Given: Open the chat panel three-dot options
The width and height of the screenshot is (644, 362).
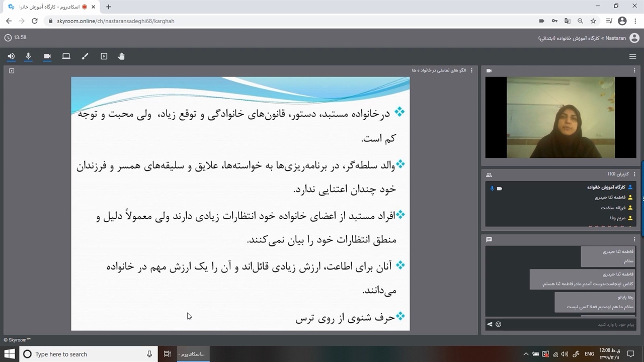Looking at the screenshot, I should click(634, 239).
